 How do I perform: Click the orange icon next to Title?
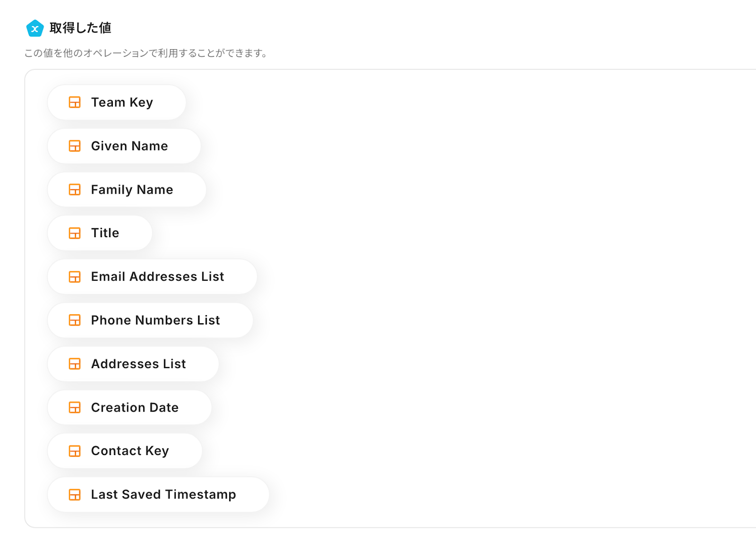75,233
